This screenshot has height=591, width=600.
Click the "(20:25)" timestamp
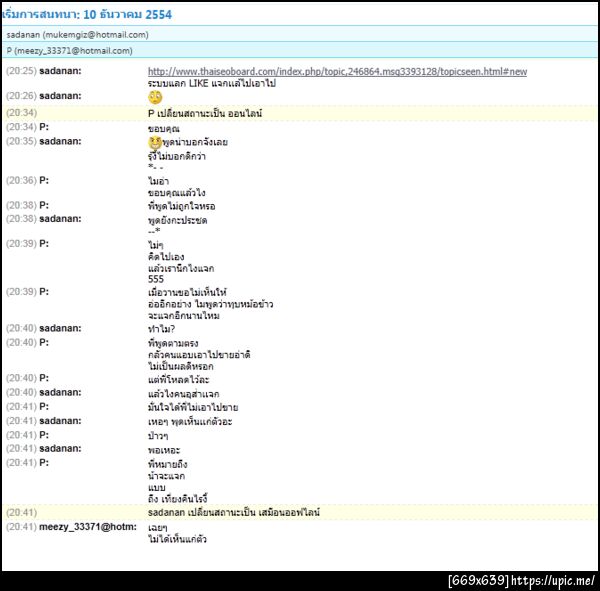21,71
